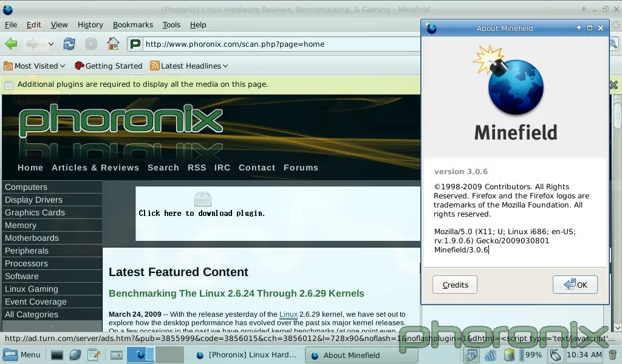Click the search magnifier at toolbar edge
Image resolution: width=622 pixels, height=364 pixels.
(x=613, y=44)
